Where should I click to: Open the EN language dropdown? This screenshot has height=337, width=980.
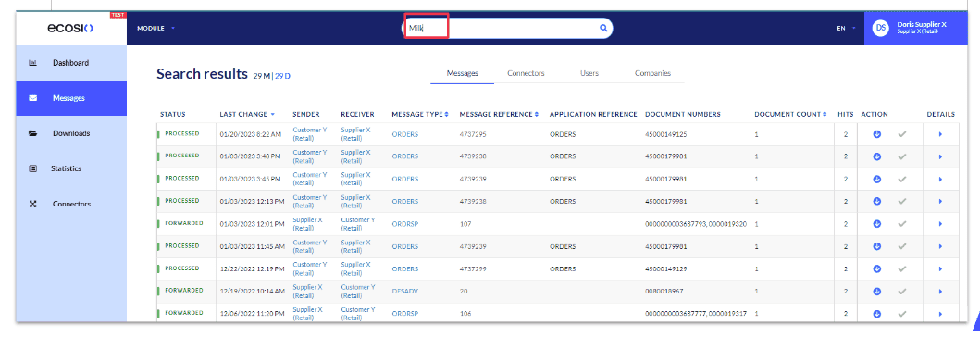point(846,28)
